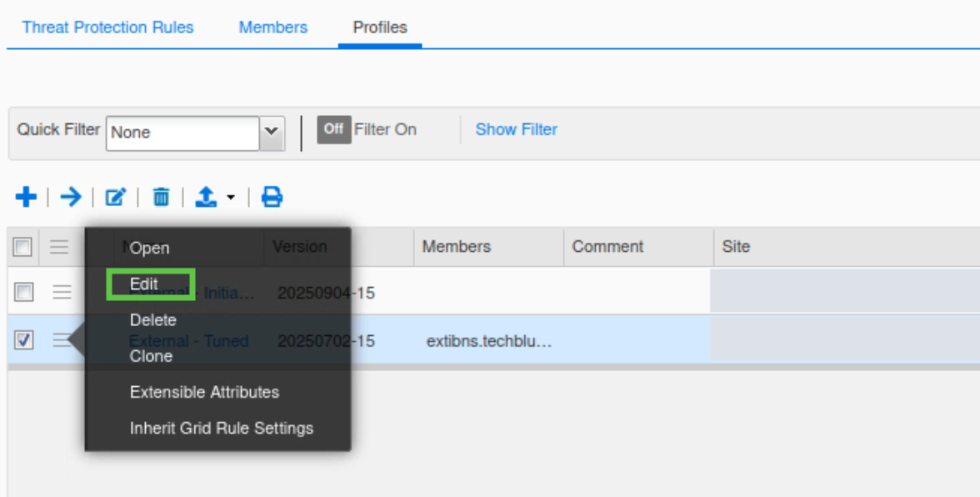The image size is (980, 497).
Task: Switch the Filter On toggle
Action: point(333,129)
